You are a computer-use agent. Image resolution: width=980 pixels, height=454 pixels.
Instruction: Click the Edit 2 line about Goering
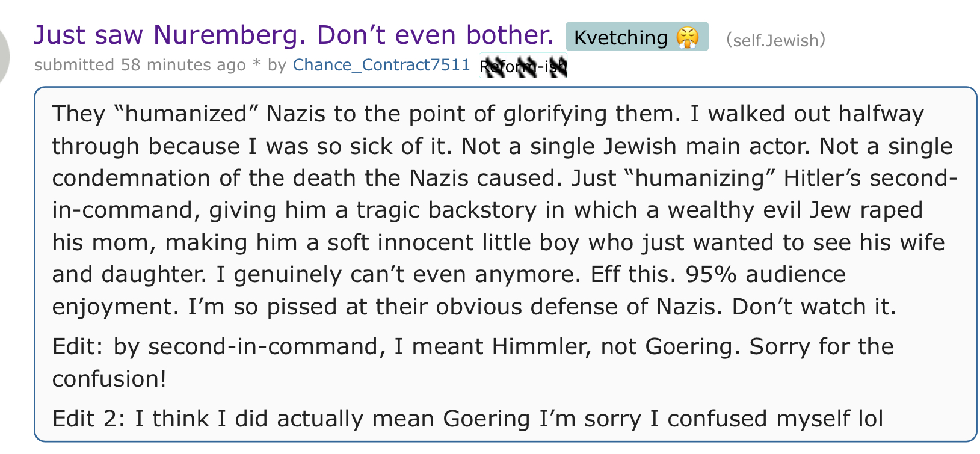pos(467,419)
